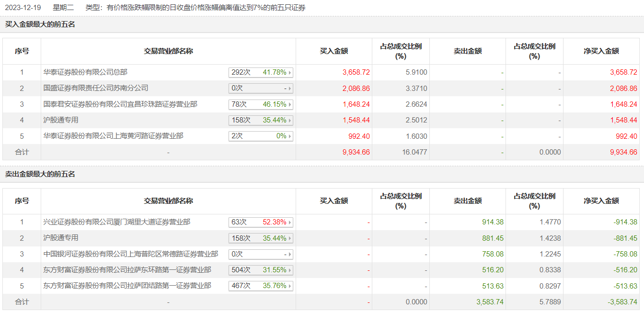Expand 467次 35.76% box for 东方财富拉萨团结路第一

click(261, 286)
